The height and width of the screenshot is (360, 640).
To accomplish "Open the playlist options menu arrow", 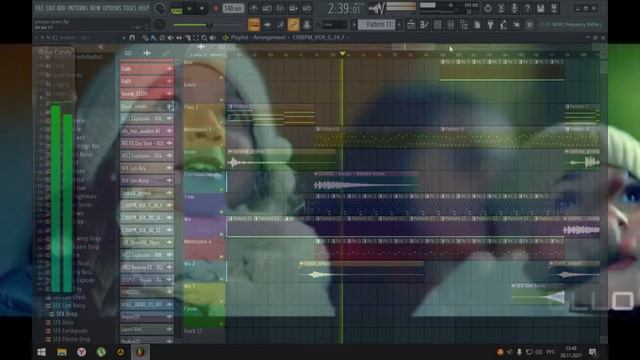I will coord(124,38).
